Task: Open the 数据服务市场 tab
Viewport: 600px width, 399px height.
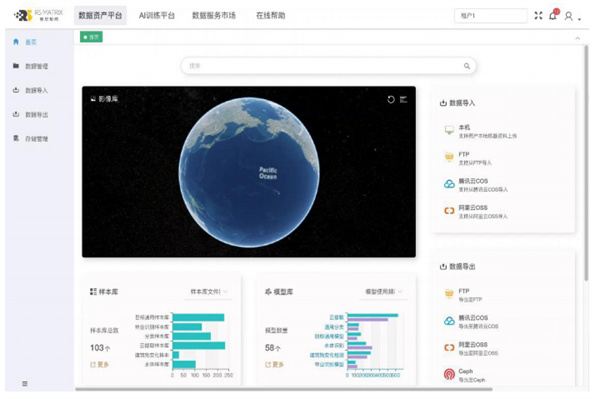Action: coord(214,16)
